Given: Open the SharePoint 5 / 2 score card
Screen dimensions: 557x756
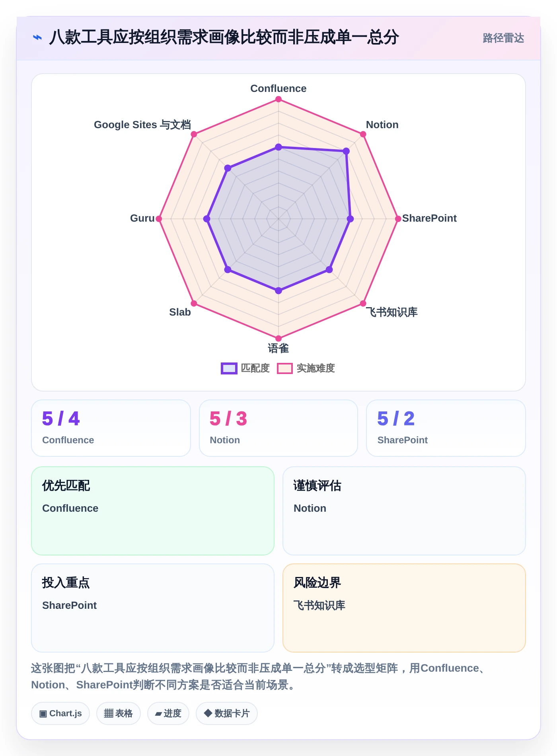Looking at the screenshot, I should (x=446, y=428).
